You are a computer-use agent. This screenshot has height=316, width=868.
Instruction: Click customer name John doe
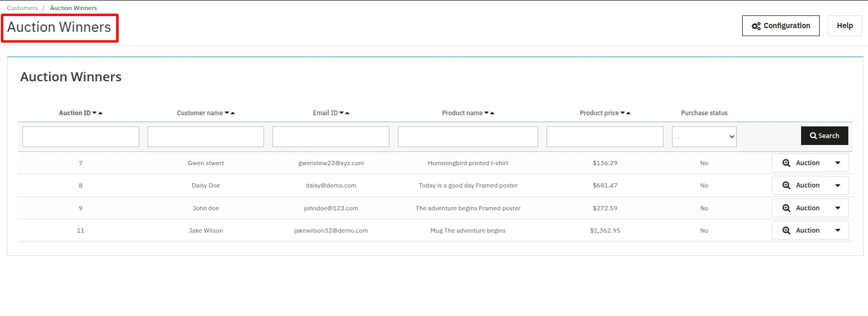206,208
